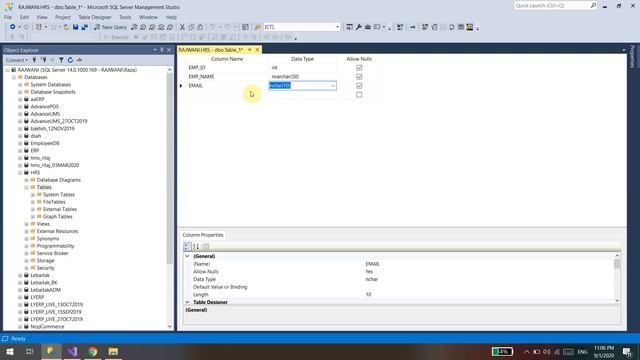The image size is (640, 360).
Task: Click the Windows Start button
Action: pyautogui.click(x=10, y=351)
